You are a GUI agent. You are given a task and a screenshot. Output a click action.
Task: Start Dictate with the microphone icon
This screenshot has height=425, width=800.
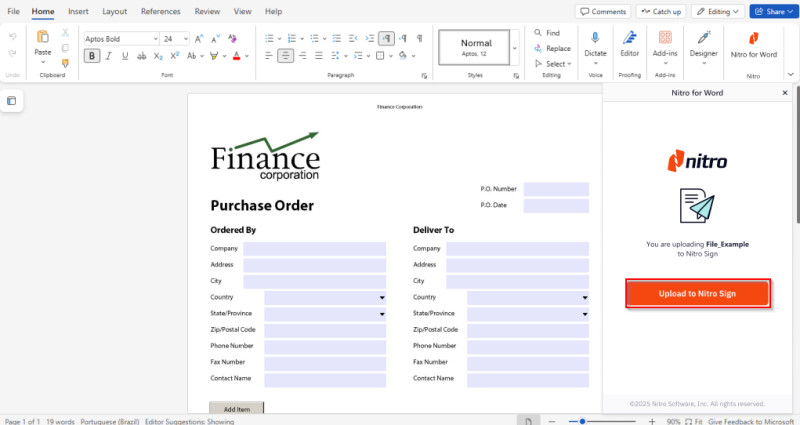tap(595, 44)
